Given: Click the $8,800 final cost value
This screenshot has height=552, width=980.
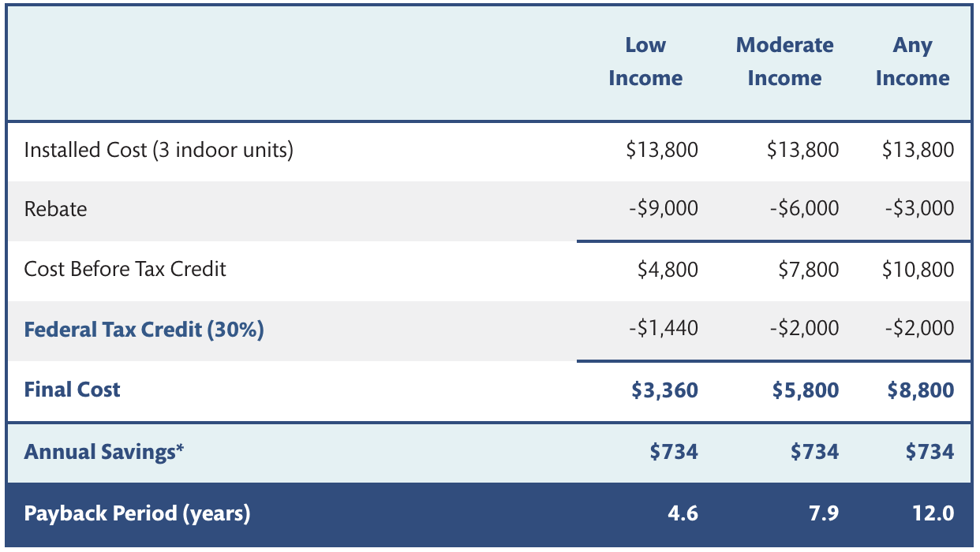Looking at the screenshot, I should [x=921, y=390].
